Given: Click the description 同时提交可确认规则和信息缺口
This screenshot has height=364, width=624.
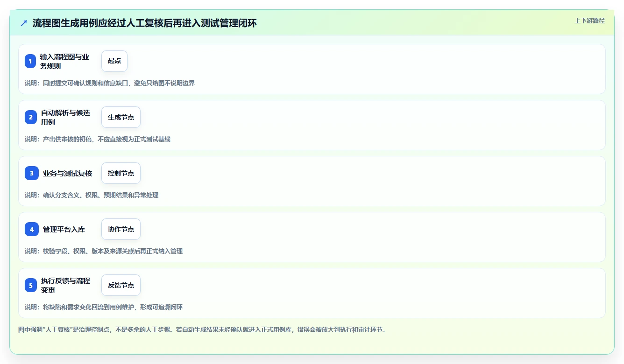Looking at the screenshot, I should click(x=85, y=83).
